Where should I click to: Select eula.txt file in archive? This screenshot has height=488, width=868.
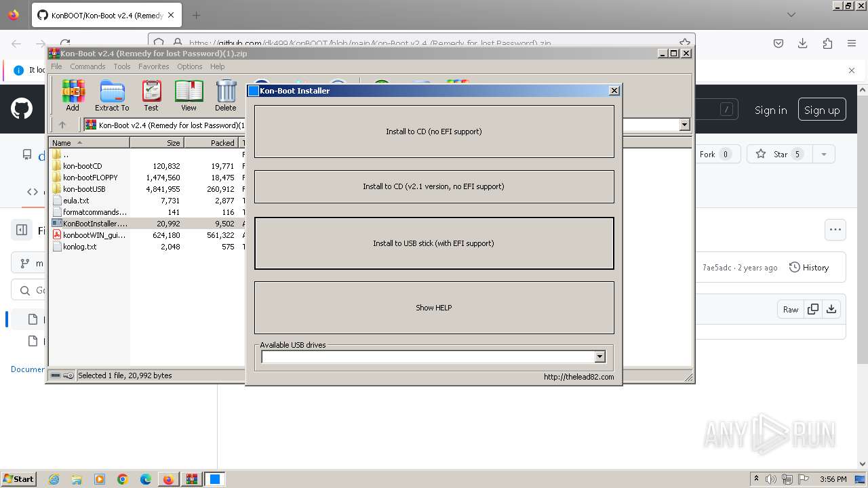click(x=76, y=201)
